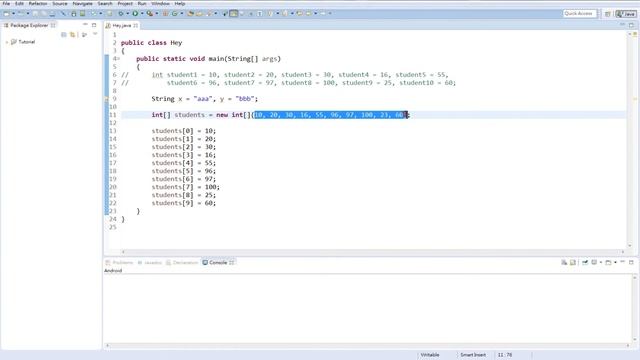Viewport: 640px width, 360px height.
Task: Click the Smart Insert status bar entry
Action: click(x=473, y=355)
